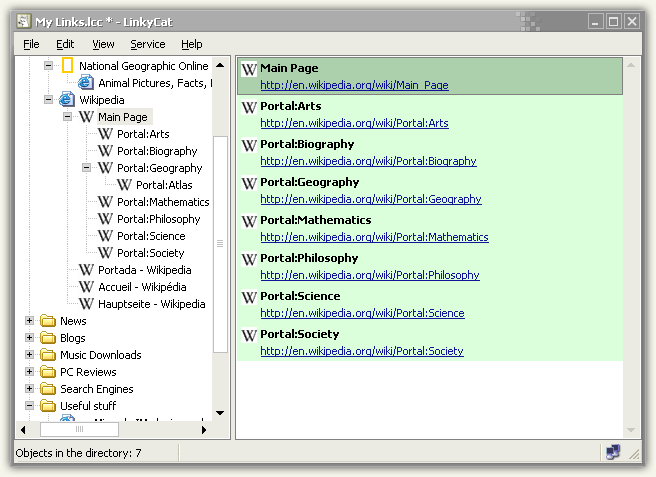The height and width of the screenshot is (477, 656).
Task: Open the Service menu
Action: [148, 44]
